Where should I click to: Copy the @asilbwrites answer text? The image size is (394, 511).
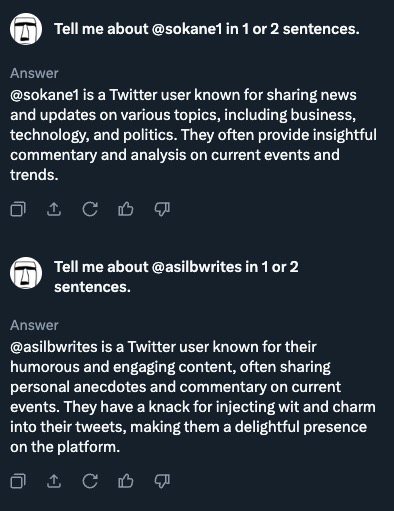click(x=18, y=481)
